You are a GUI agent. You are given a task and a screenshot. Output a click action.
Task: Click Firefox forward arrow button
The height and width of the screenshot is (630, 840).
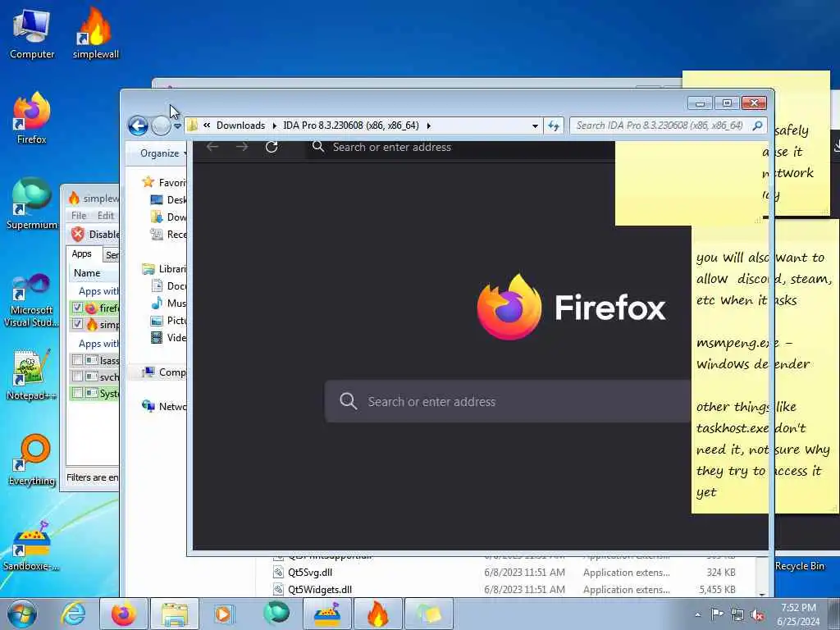click(242, 147)
